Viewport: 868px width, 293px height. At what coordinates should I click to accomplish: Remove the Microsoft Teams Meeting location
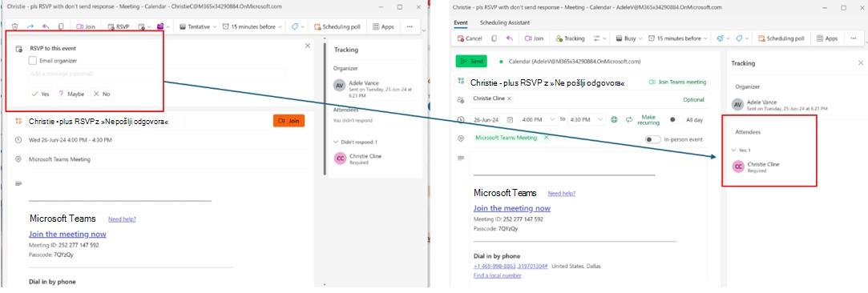[x=547, y=138]
